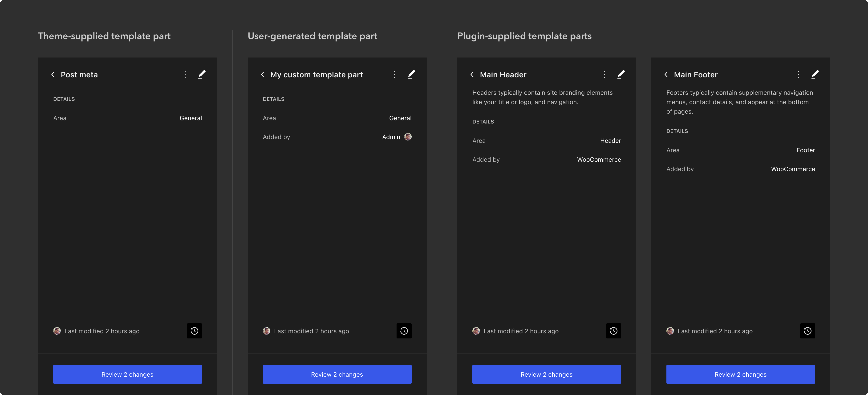Edit the Main Footer template part
This screenshot has width=868, height=395.
pyautogui.click(x=815, y=74)
